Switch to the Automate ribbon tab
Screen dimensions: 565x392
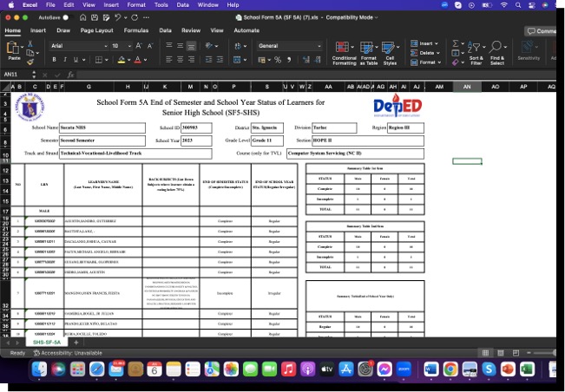coord(246,30)
